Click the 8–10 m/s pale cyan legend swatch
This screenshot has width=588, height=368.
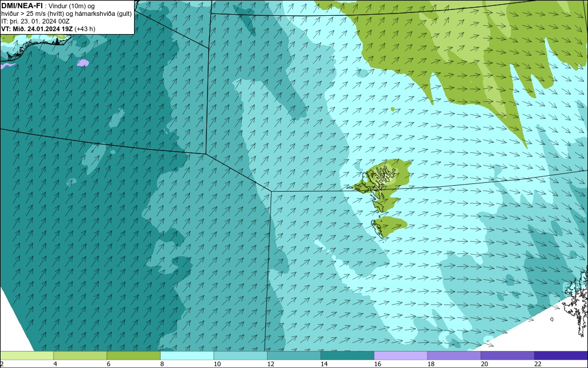pyautogui.click(x=187, y=355)
